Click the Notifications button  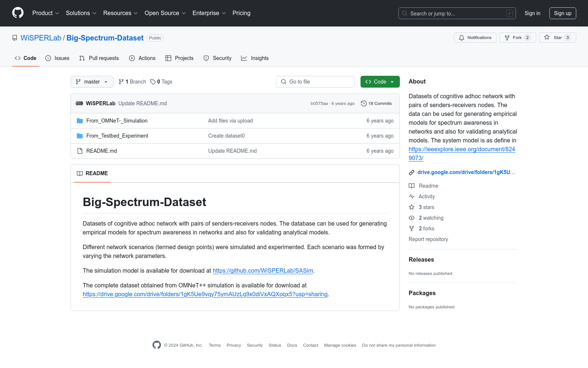(475, 38)
